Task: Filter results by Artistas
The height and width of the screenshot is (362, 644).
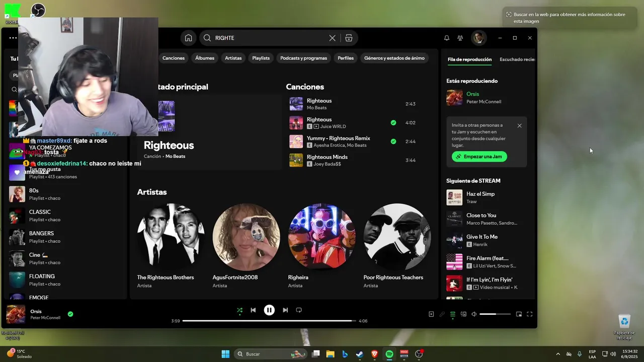Action: tap(233, 58)
